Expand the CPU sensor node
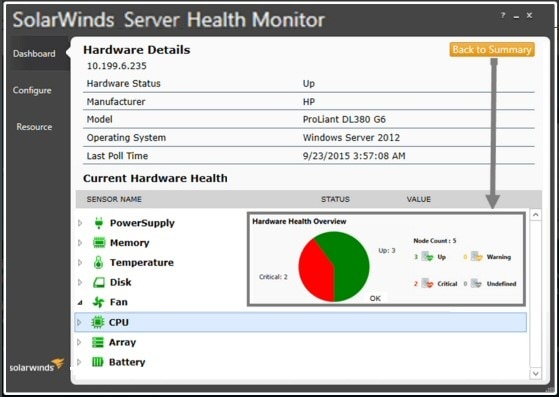Screen dimensions: 559x397 click(x=80, y=322)
